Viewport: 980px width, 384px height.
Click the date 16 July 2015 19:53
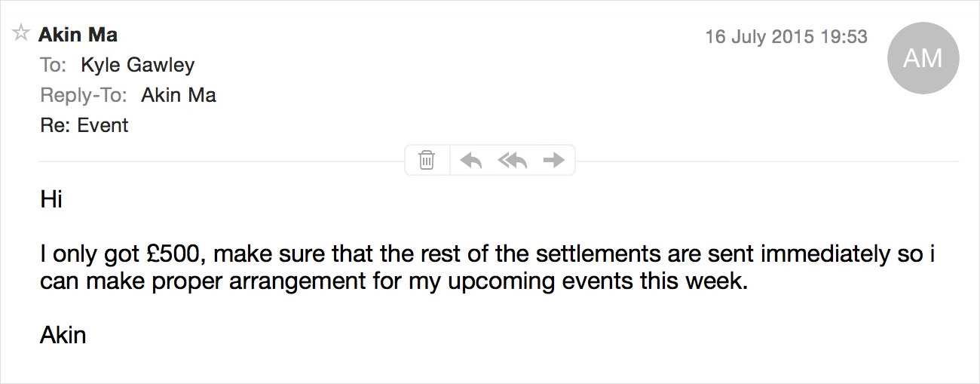(x=786, y=36)
